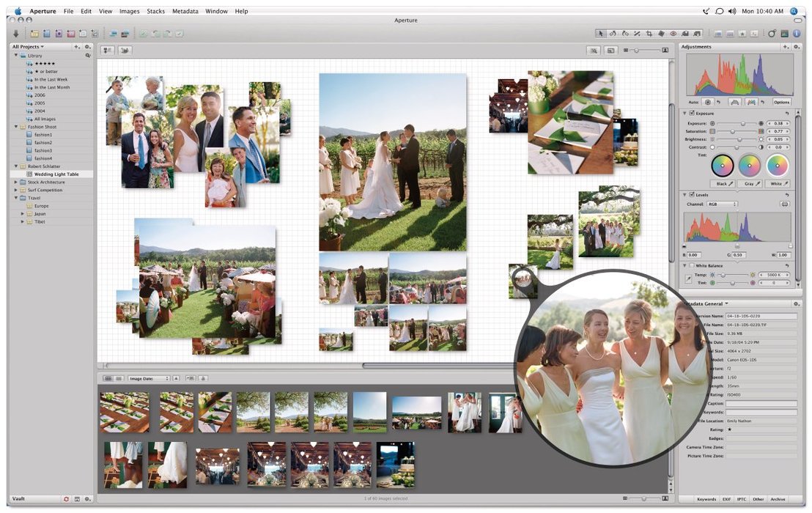Screen dimensions: 812x513
Task: Open the Channel RGB dropdown
Action: (x=722, y=204)
